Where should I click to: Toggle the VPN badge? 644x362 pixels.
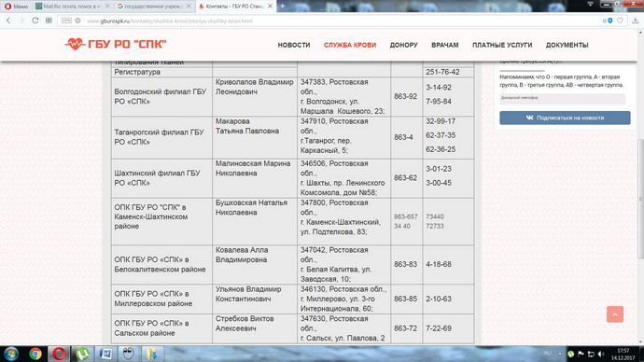click(x=66, y=21)
